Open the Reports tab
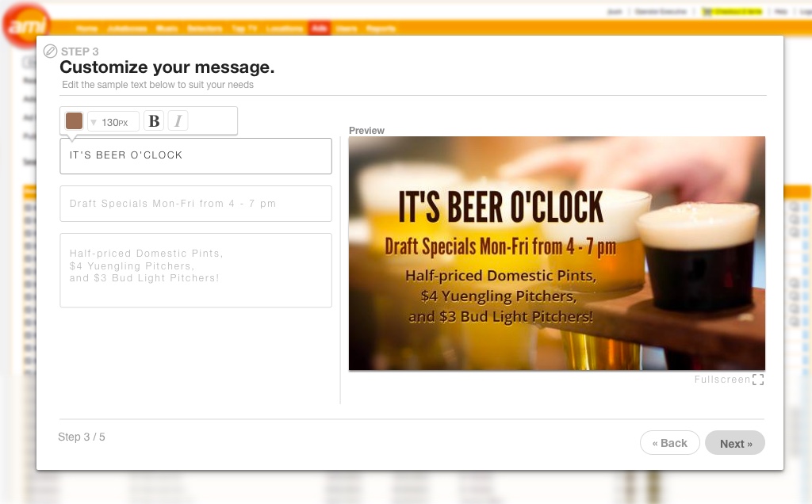Screen dimensions: 812x504 pos(381,29)
